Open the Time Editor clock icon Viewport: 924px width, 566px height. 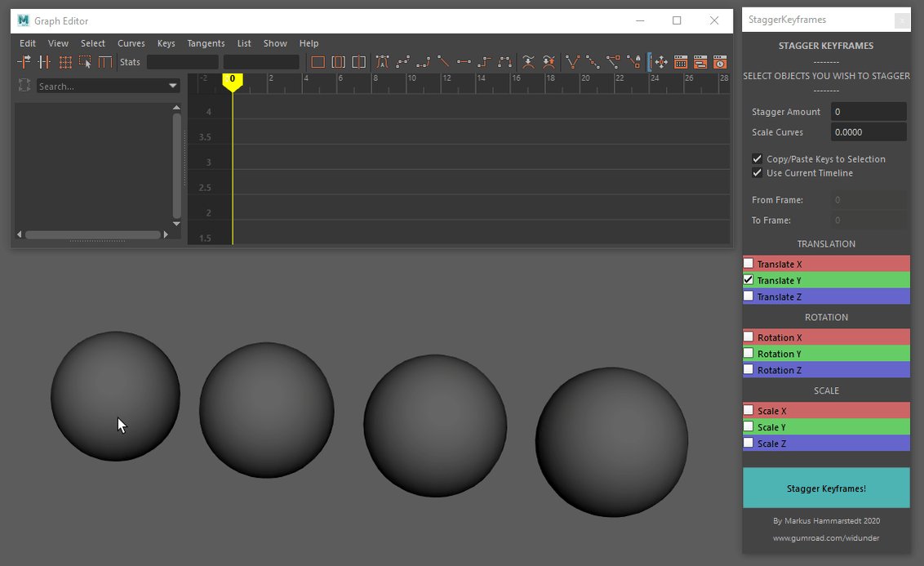coord(719,62)
